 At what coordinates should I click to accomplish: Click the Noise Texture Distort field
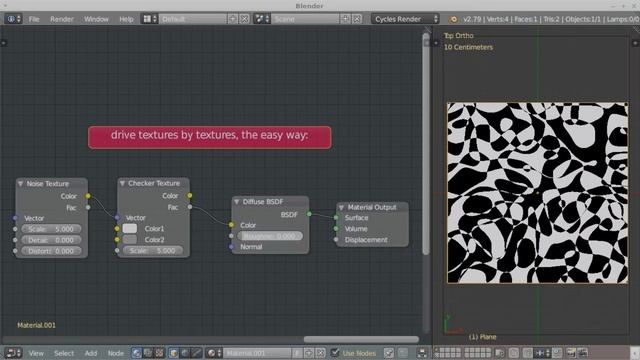(51, 251)
